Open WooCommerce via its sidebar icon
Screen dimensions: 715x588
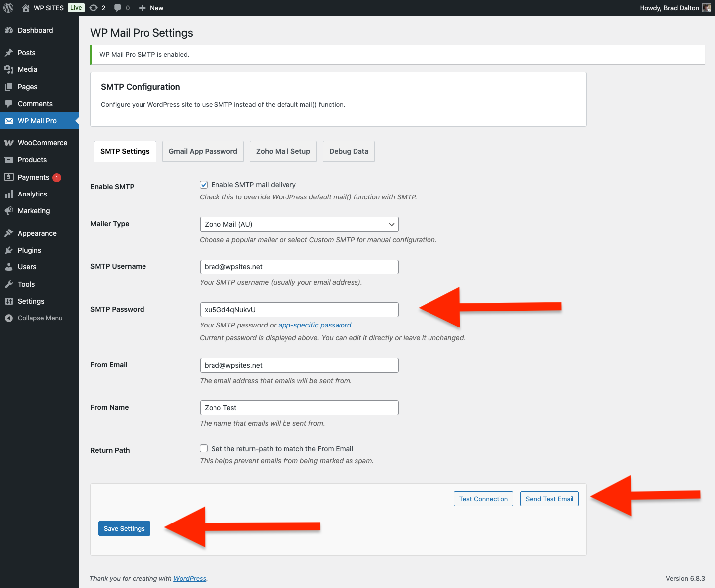[9, 143]
